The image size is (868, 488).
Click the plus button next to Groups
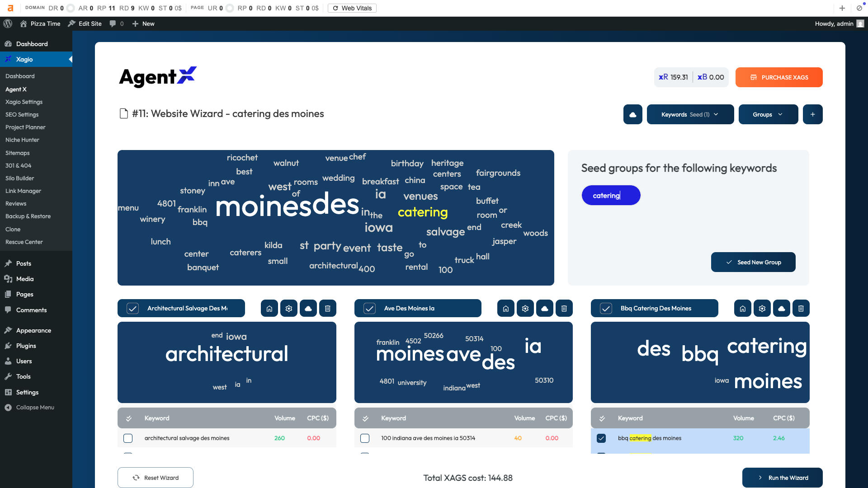tap(812, 114)
